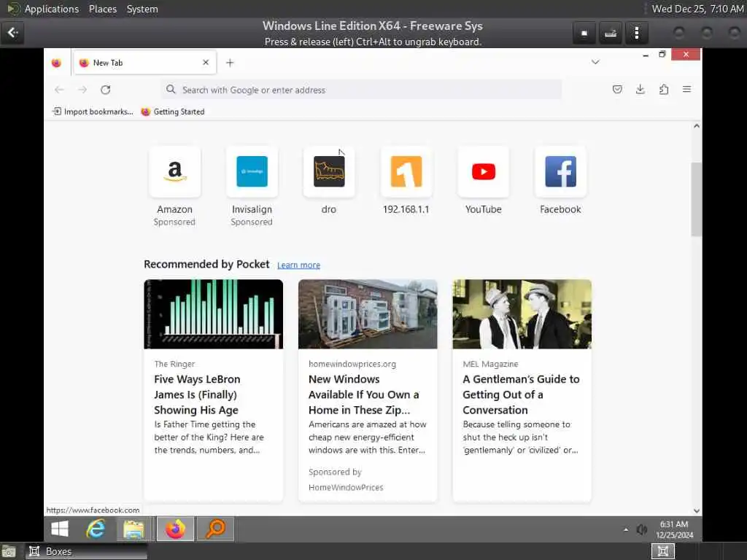Image resolution: width=747 pixels, height=560 pixels.
Task: Open the dro shortcut tile
Action: [329, 172]
